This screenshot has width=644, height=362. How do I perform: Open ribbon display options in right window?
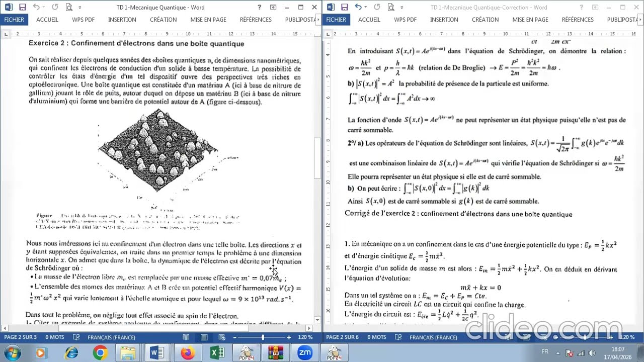595,8
